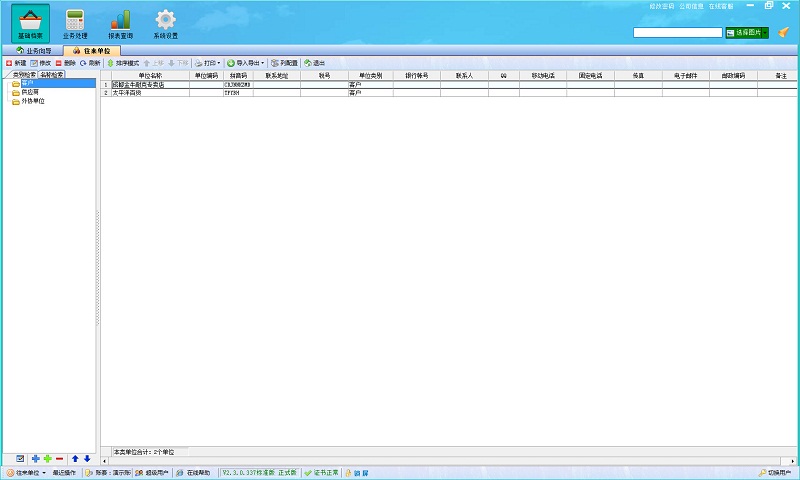Open the 报表查询 chart icon
Viewport: 800px width, 480px height.
point(120,22)
